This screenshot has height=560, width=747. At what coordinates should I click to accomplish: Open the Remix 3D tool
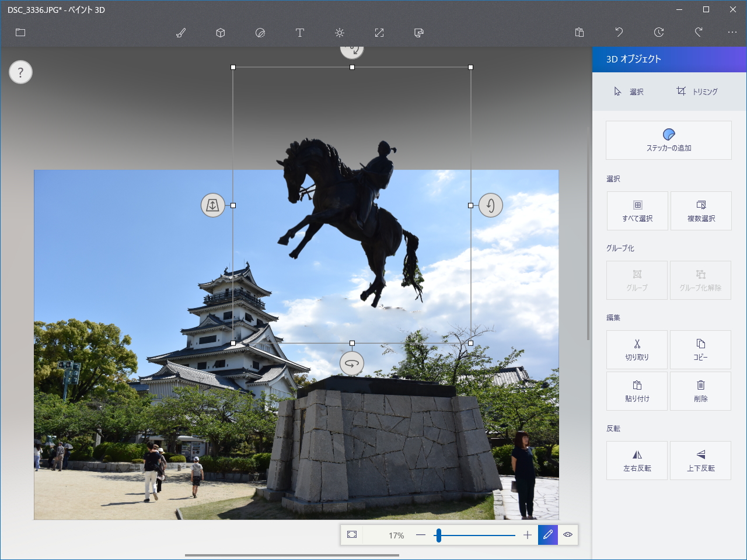pyautogui.click(x=419, y=33)
